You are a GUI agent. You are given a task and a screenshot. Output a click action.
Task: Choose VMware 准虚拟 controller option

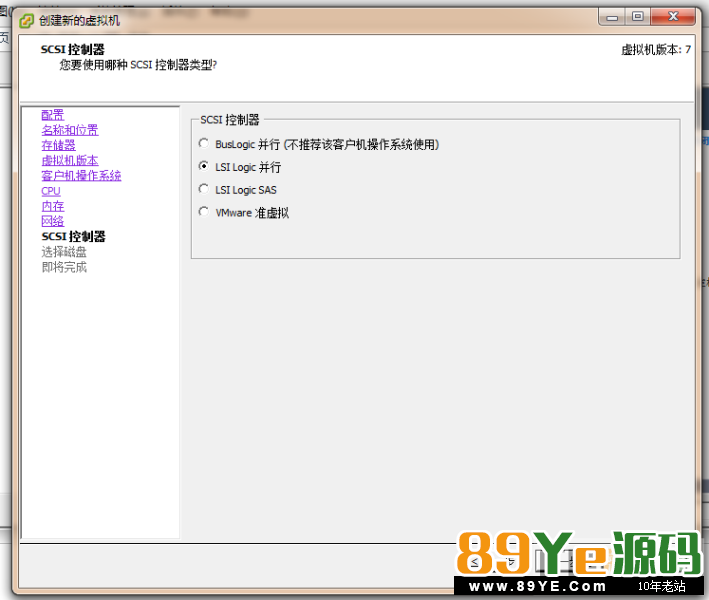tap(204, 212)
